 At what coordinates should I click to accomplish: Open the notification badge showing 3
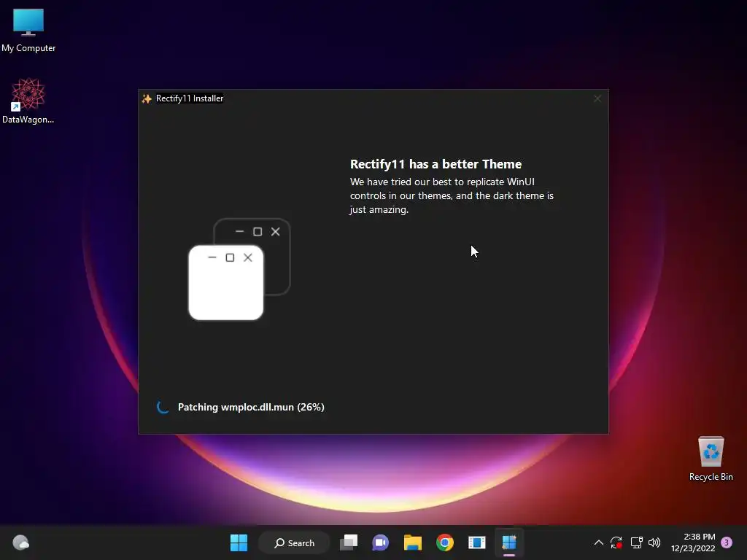click(x=727, y=542)
